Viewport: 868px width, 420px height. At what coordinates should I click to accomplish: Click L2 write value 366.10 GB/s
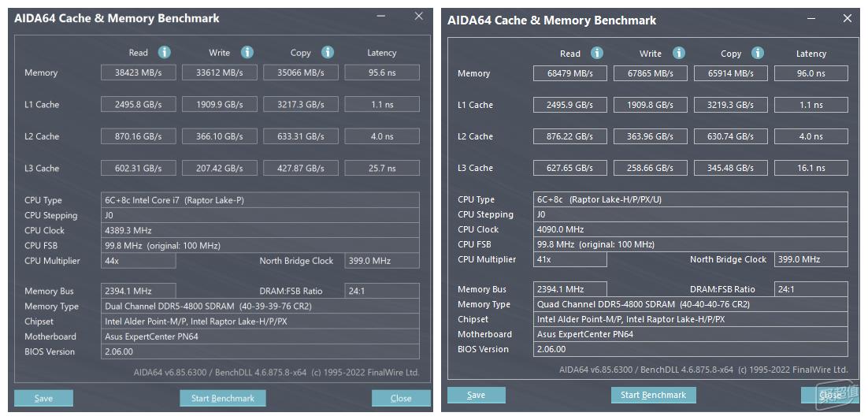[x=219, y=136]
